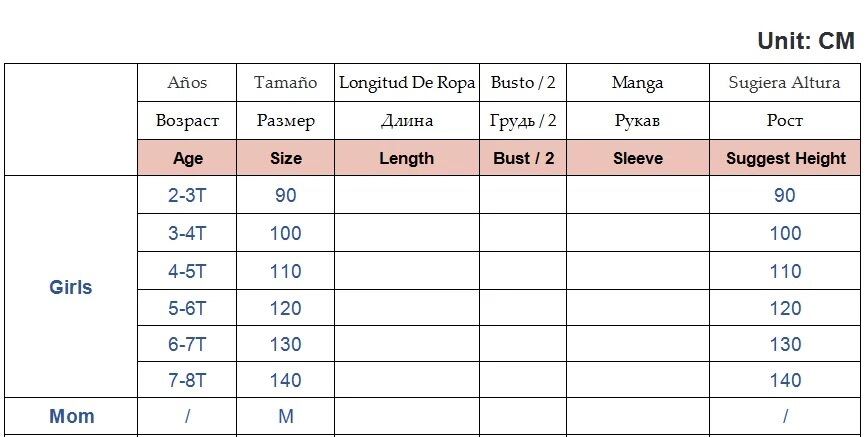Select the Girls row label

pyautogui.click(x=71, y=287)
